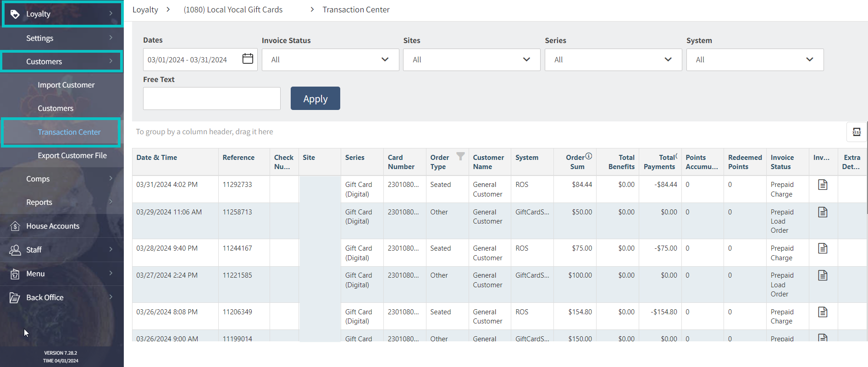The width and height of the screenshot is (868, 367).
Task: Export table using the XLSX icon
Action: [x=856, y=132]
